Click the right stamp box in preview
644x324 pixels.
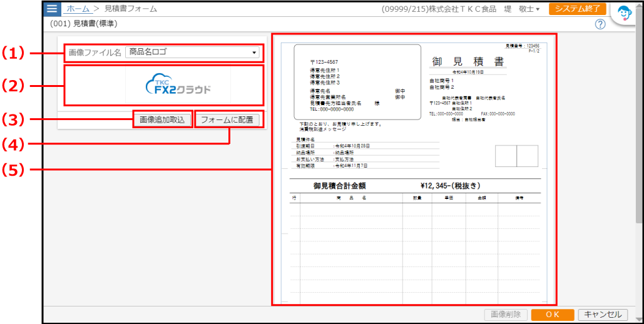(x=527, y=156)
